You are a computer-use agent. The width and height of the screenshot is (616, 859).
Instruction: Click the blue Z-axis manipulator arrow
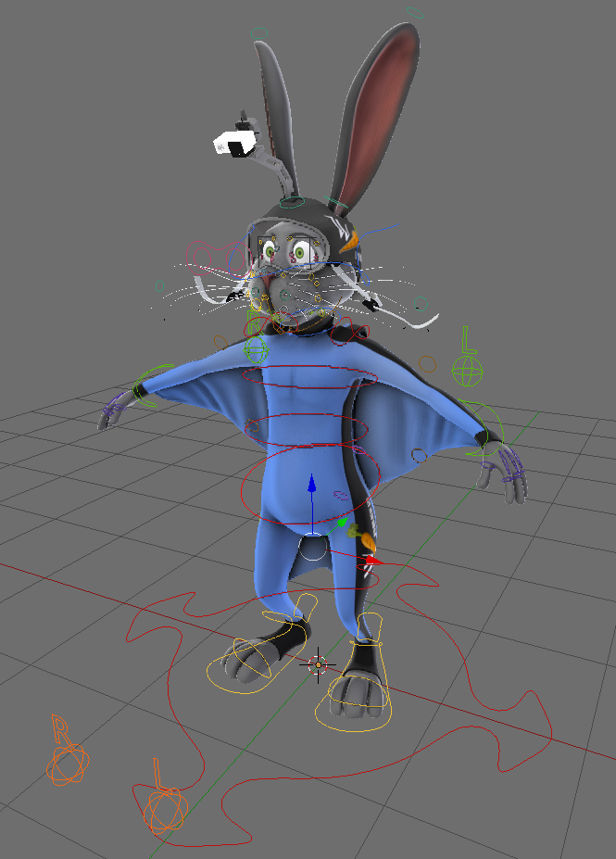click(311, 484)
